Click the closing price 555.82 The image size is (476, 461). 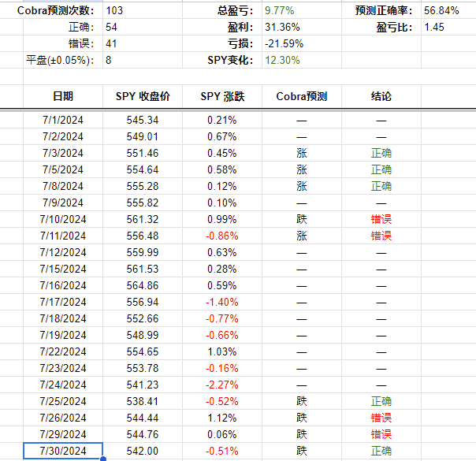143,203
